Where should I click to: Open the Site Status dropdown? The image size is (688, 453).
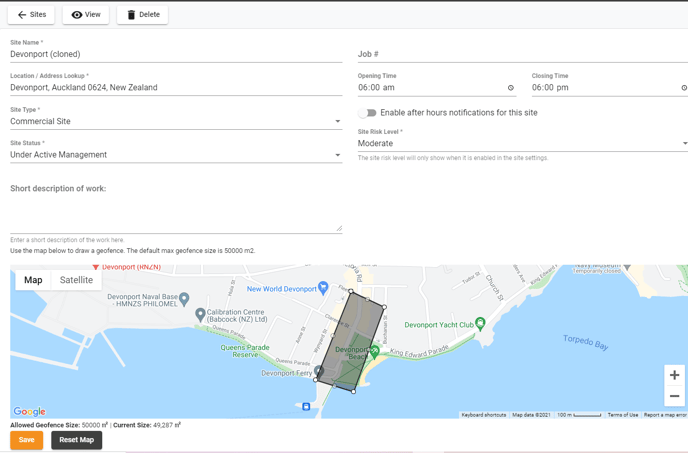[x=176, y=155]
